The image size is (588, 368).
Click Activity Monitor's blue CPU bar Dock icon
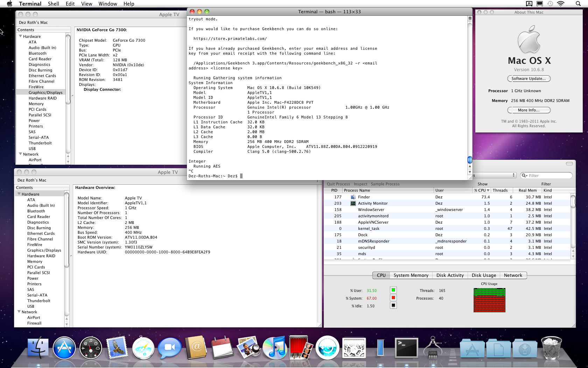click(x=380, y=348)
